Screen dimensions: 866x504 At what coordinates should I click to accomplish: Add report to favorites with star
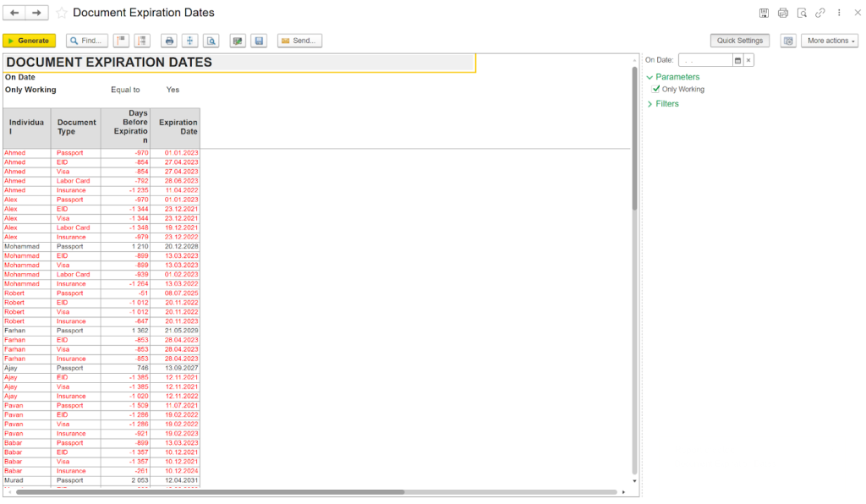click(61, 14)
